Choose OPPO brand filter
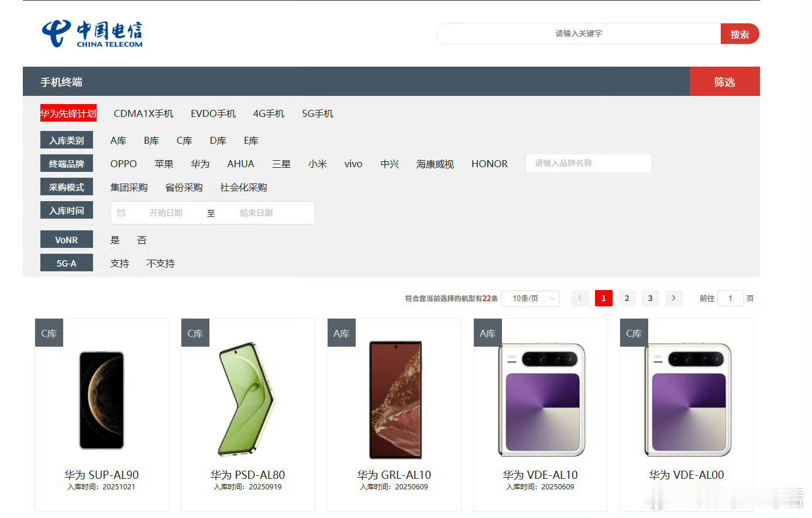The image size is (812, 518). (x=123, y=164)
